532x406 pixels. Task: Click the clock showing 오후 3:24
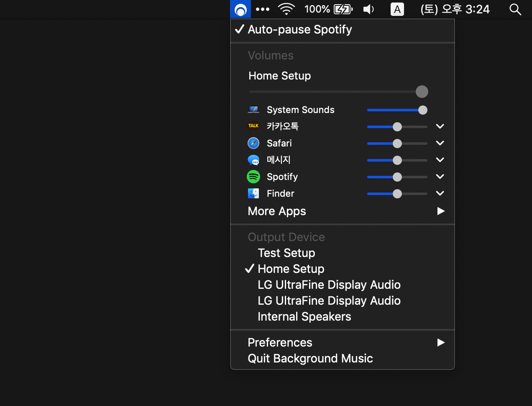[x=455, y=9]
